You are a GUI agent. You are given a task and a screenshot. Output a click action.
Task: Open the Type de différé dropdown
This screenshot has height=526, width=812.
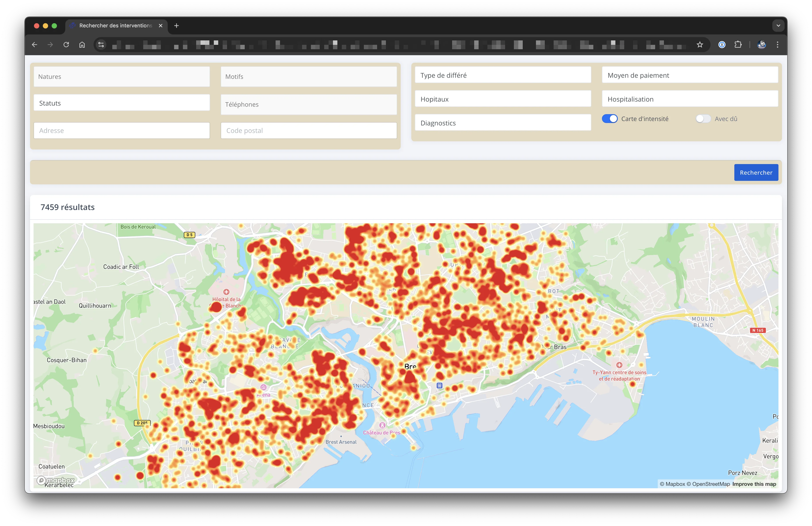pos(503,75)
